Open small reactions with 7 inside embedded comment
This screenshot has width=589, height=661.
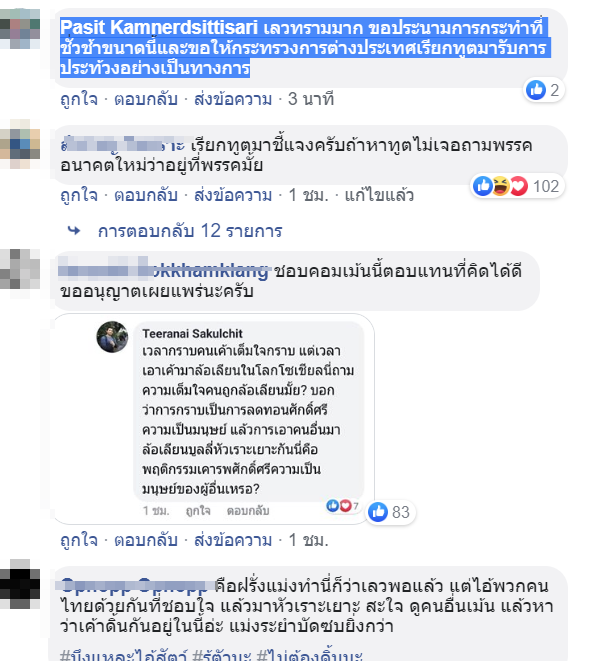coord(342,505)
